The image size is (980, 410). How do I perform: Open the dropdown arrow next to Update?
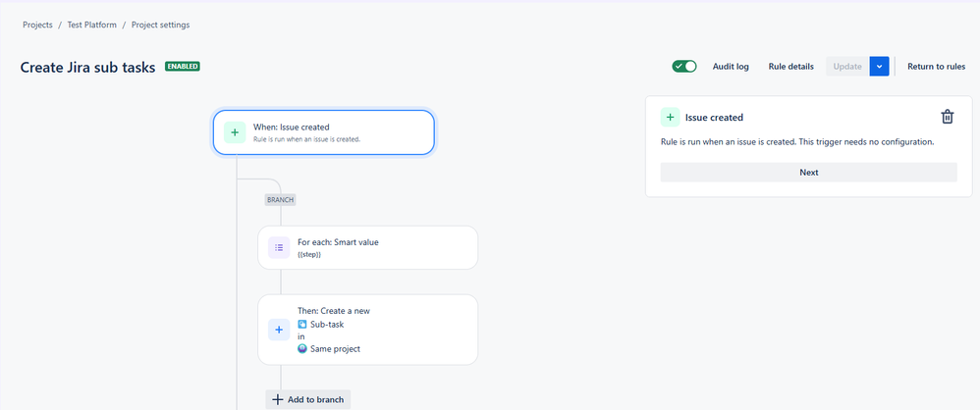click(880, 66)
